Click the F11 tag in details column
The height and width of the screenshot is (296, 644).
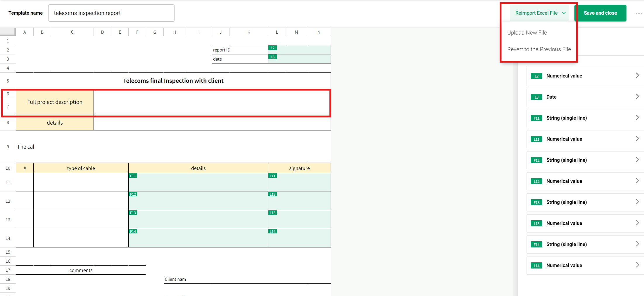point(133,176)
